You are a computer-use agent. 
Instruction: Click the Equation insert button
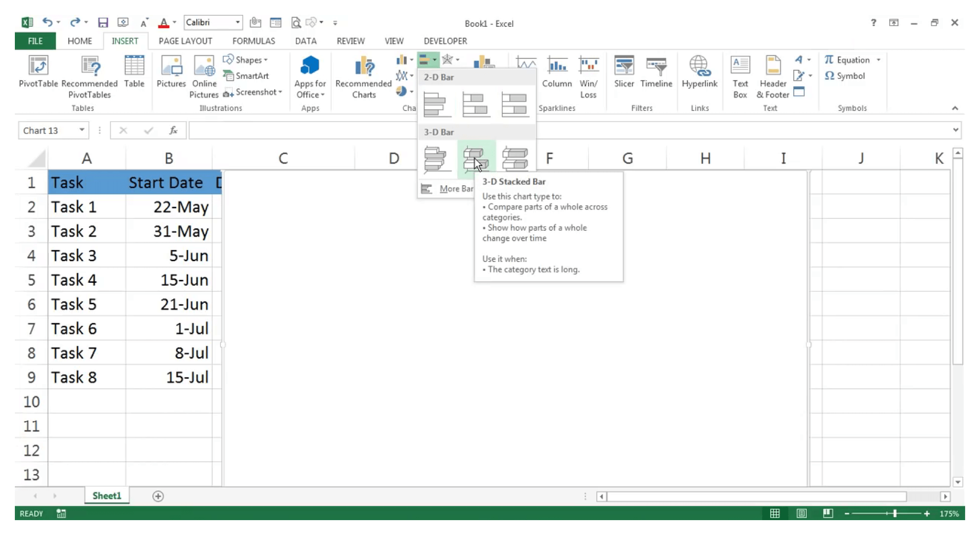pos(848,59)
